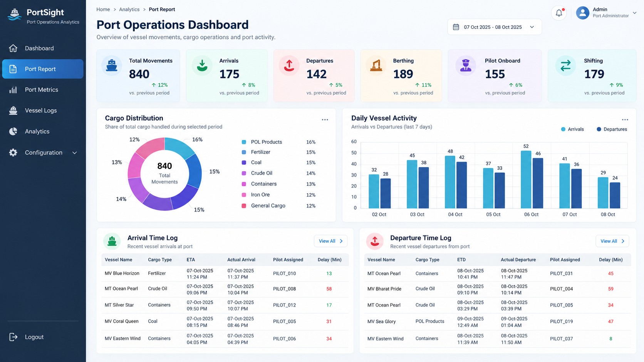Viewport: 644px width, 362px height.
Task: Open the date range dropdown
Action: [x=495, y=27]
